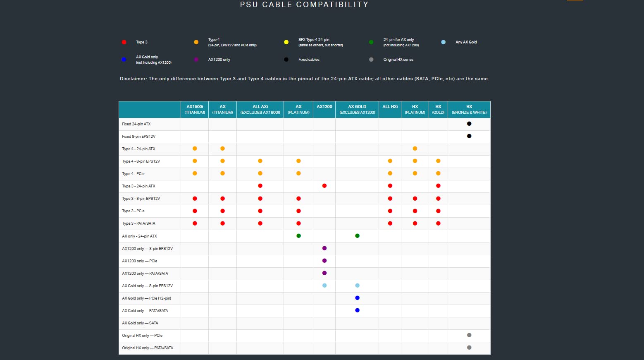This screenshot has width=644, height=360.
Task: Click the 'AX Gold only — PCIe (12-pin)' row label
Action: pos(146,298)
